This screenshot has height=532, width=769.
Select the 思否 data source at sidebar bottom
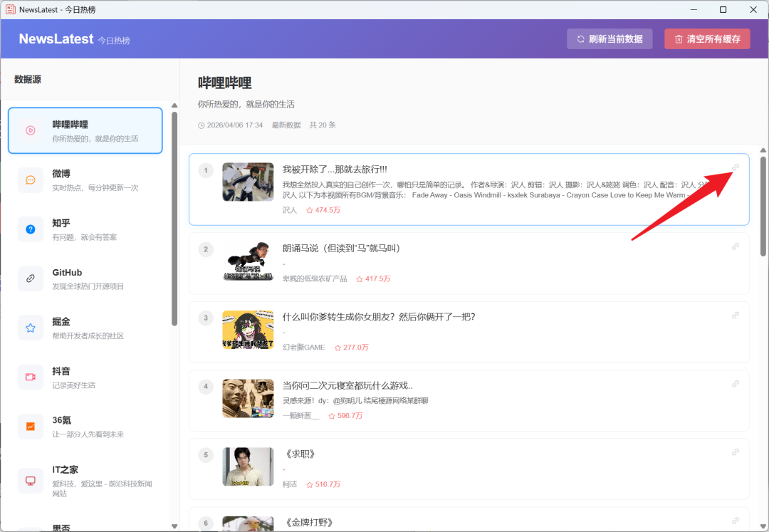pos(85,524)
